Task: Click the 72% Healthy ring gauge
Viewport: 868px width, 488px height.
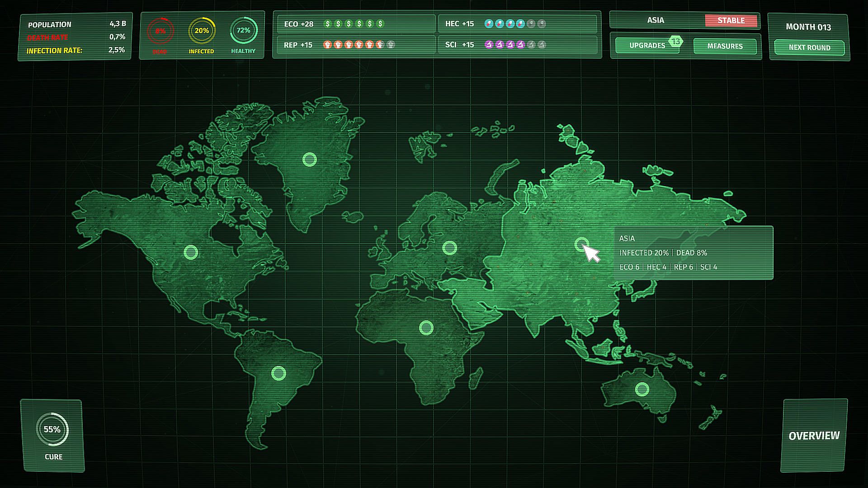Action: point(243,31)
